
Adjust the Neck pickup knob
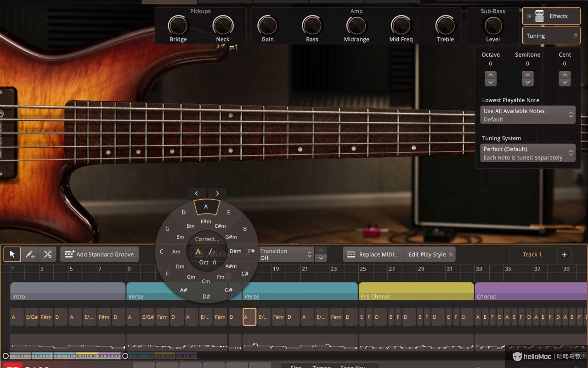click(223, 25)
